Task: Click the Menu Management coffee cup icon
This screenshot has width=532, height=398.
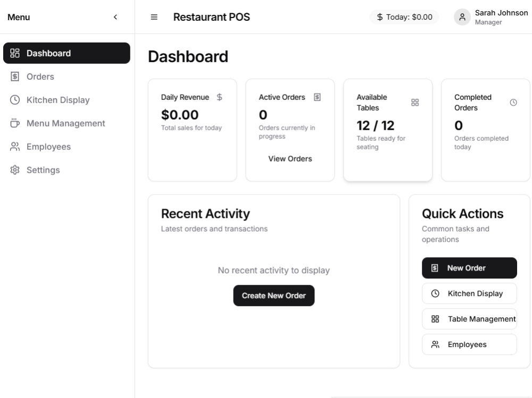Action: tap(15, 123)
